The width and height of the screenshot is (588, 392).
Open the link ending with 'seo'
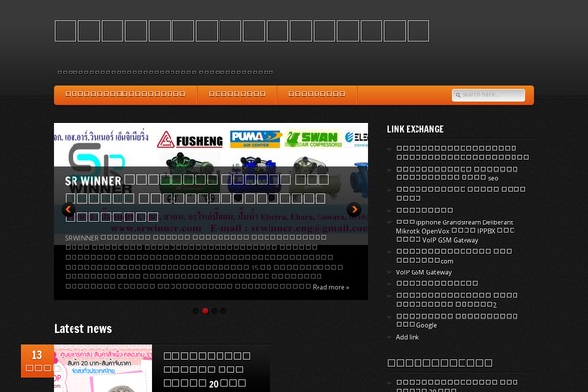click(x=457, y=173)
